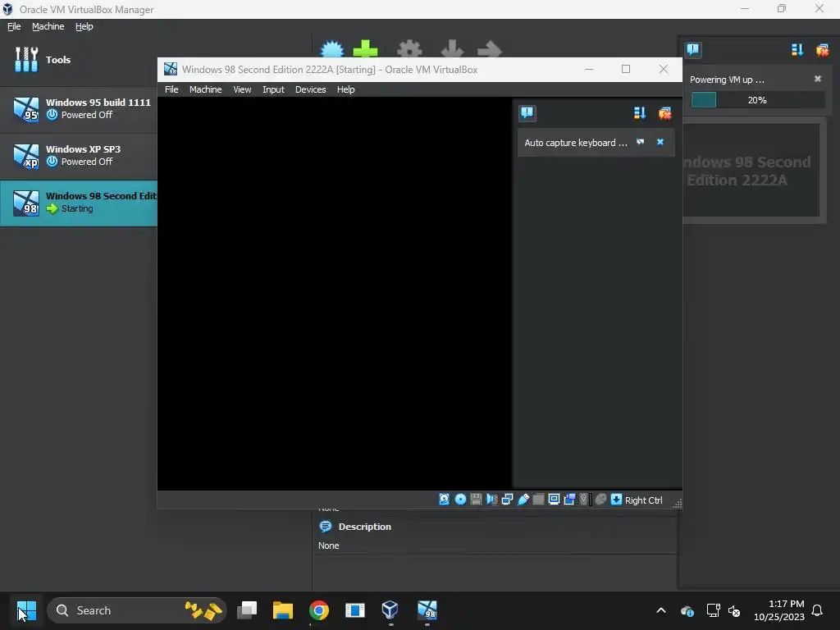Grab the VM window resize grip
840x630 pixels.
(677, 504)
